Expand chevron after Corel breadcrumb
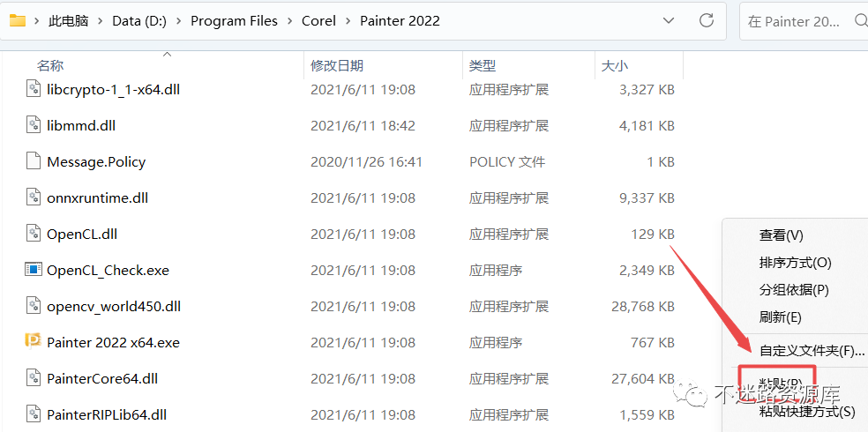868x432 pixels. pos(348,21)
